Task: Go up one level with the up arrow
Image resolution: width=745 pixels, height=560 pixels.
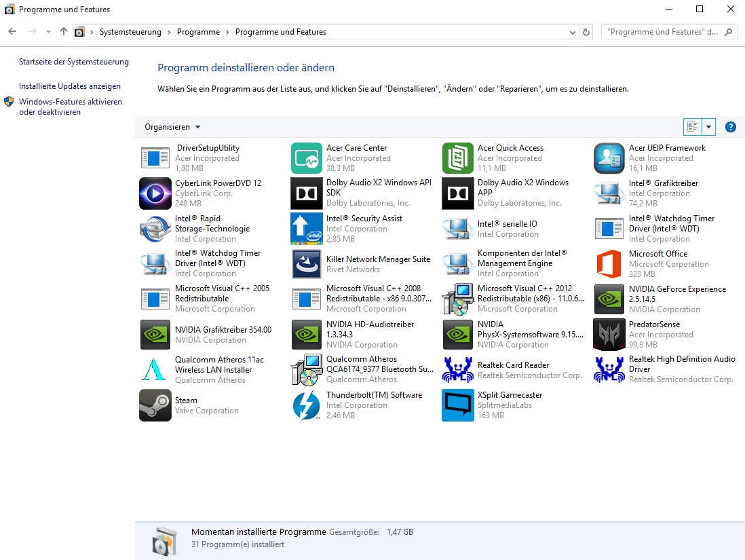Action: pos(64,31)
